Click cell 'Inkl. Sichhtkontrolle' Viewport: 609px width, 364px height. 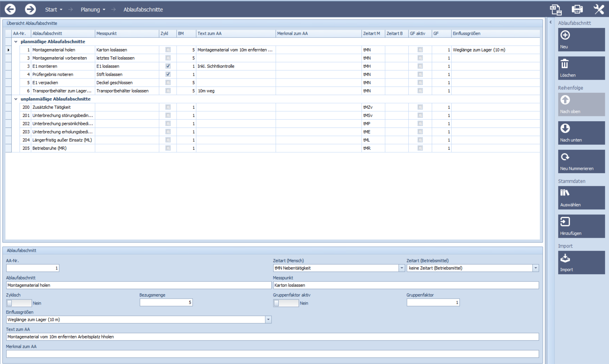(236, 66)
